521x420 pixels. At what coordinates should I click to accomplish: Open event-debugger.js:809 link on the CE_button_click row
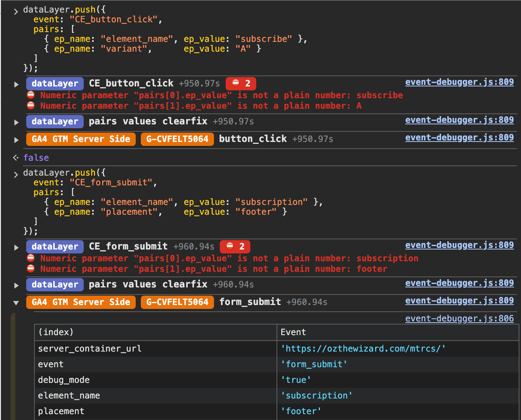[x=459, y=82]
